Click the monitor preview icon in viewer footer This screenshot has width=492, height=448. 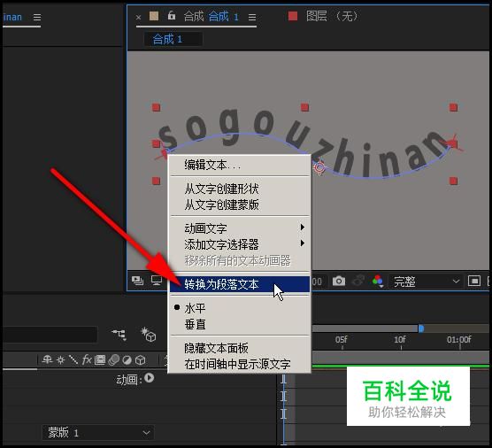(x=157, y=281)
